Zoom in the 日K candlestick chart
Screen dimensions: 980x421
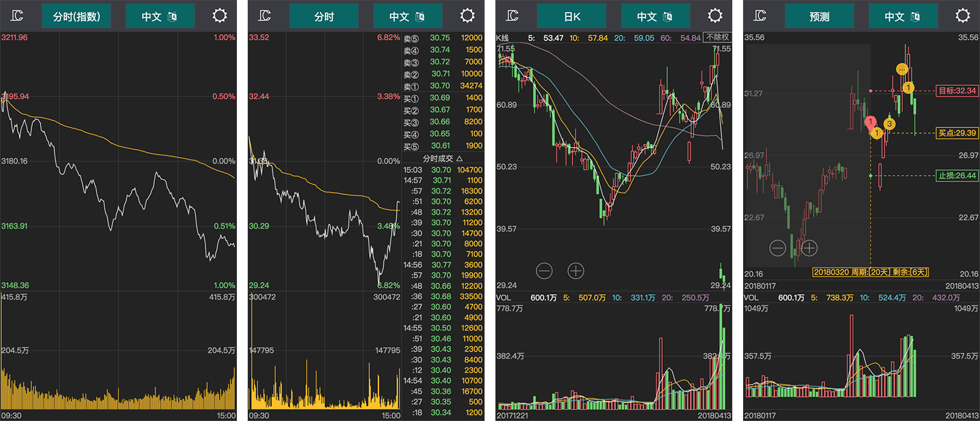[576, 271]
